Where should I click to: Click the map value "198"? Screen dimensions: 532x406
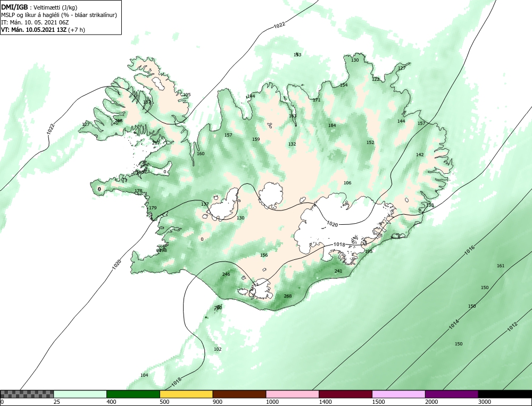(163, 250)
